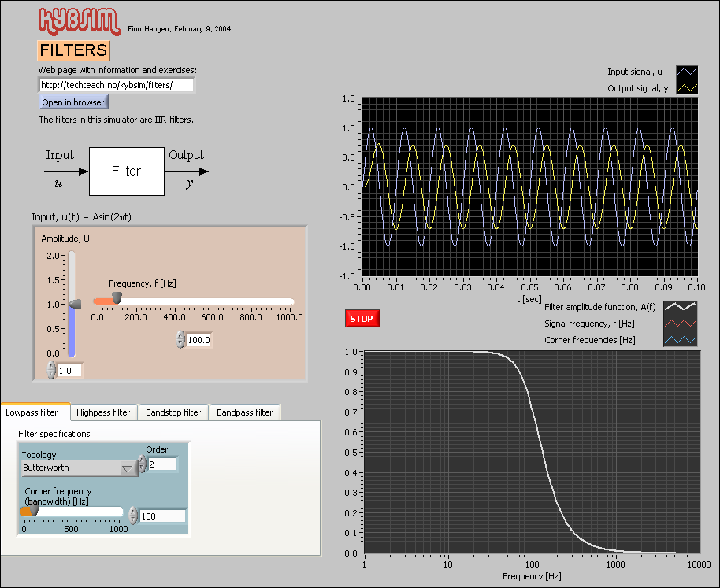The width and height of the screenshot is (720, 588).
Task: Click the Output signal y legend plot icon
Action: [x=687, y=88]
